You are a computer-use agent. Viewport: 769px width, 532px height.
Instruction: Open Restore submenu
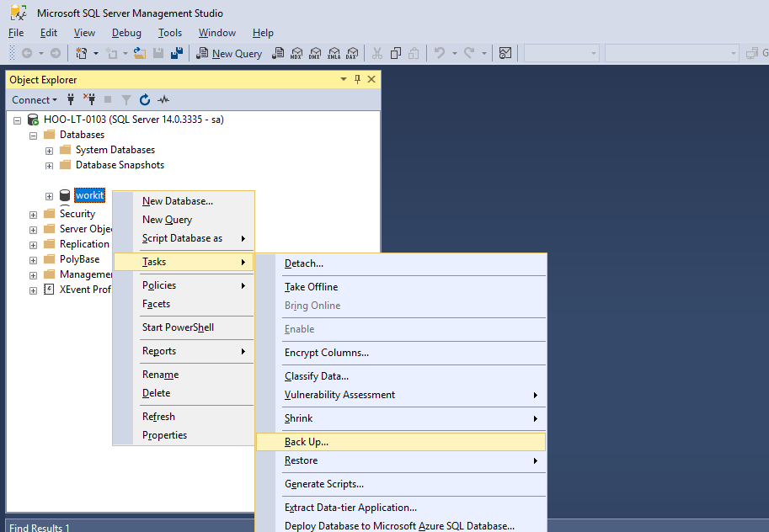pos(401,460)
